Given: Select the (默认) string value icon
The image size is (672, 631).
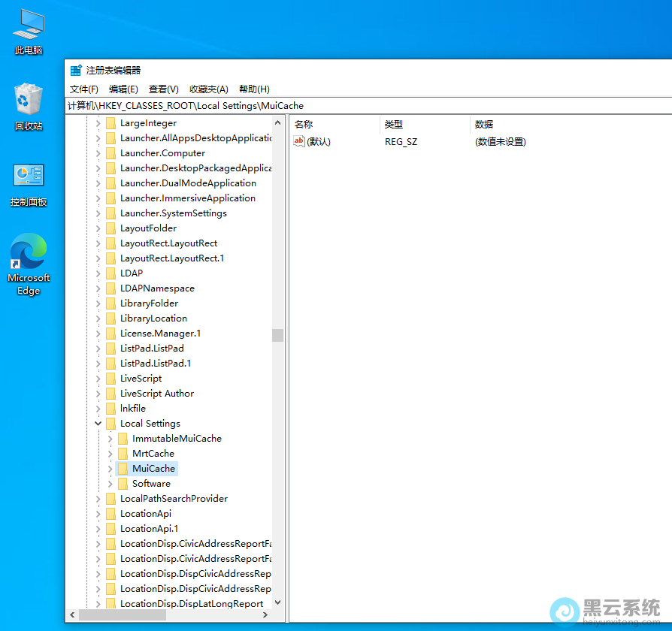Looking at the screenshot, I should click(x=299, y=141).
